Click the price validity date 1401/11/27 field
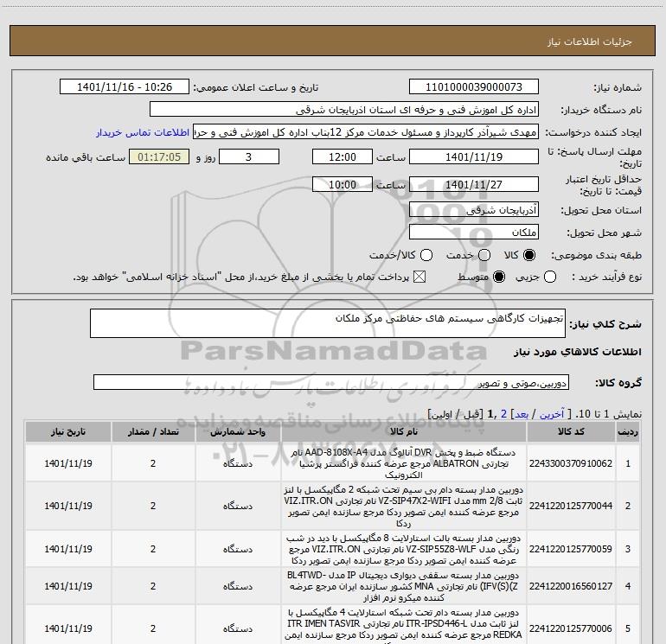Viewport: 666px width, 644px height. tap(474, 184)
